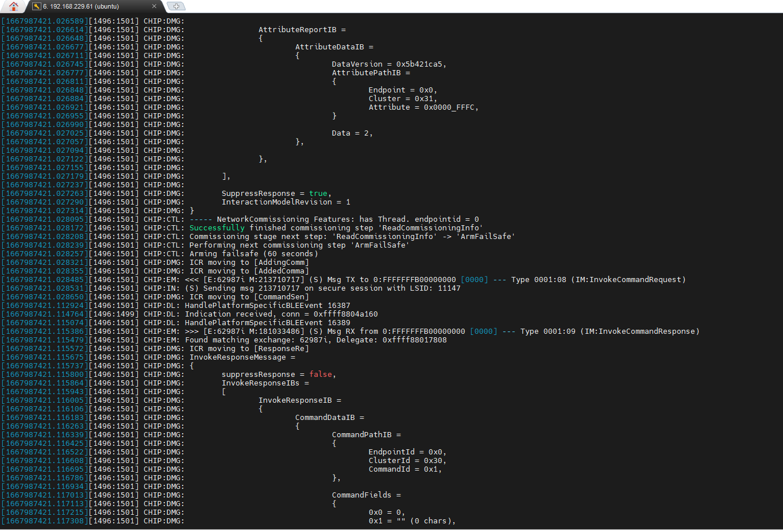The width and height of the screenshot is (783, 532).
Task: Click timestamp 1667987421.114764 with thread 1496:1499
Action: 45,314
